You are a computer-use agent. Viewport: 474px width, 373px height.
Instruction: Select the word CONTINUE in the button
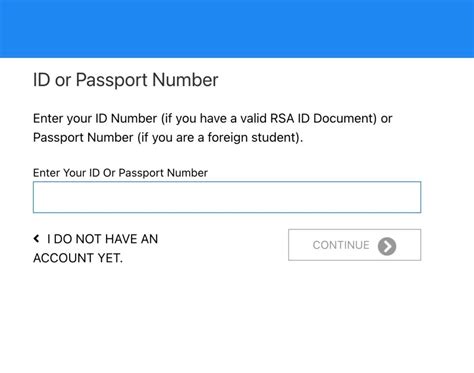tap(341, 245)
